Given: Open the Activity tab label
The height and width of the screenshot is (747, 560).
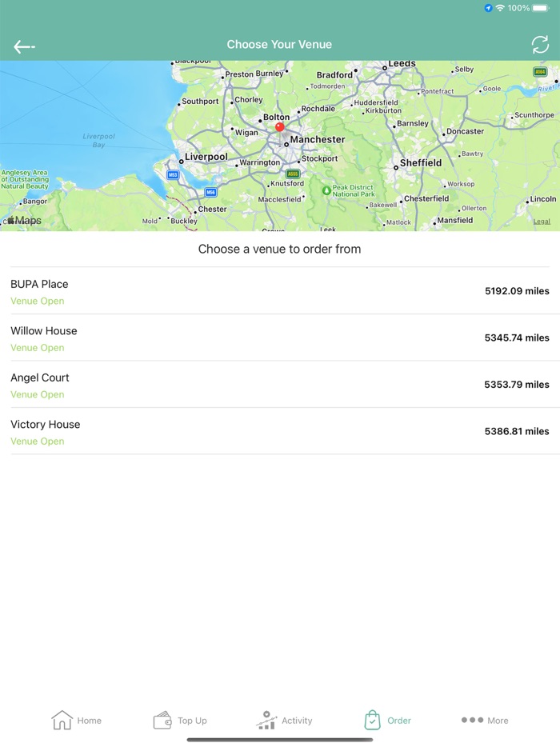Looking at the screenshot, I should point(297,721).
